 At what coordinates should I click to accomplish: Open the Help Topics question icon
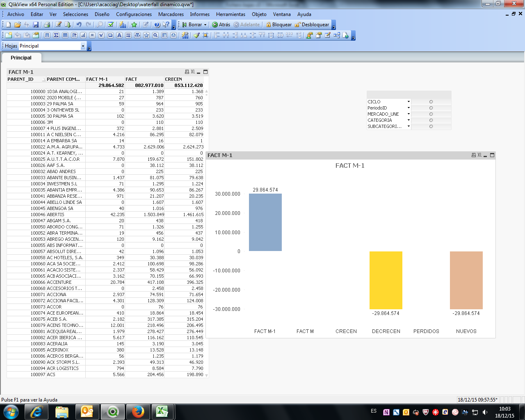tap(157, 25)
